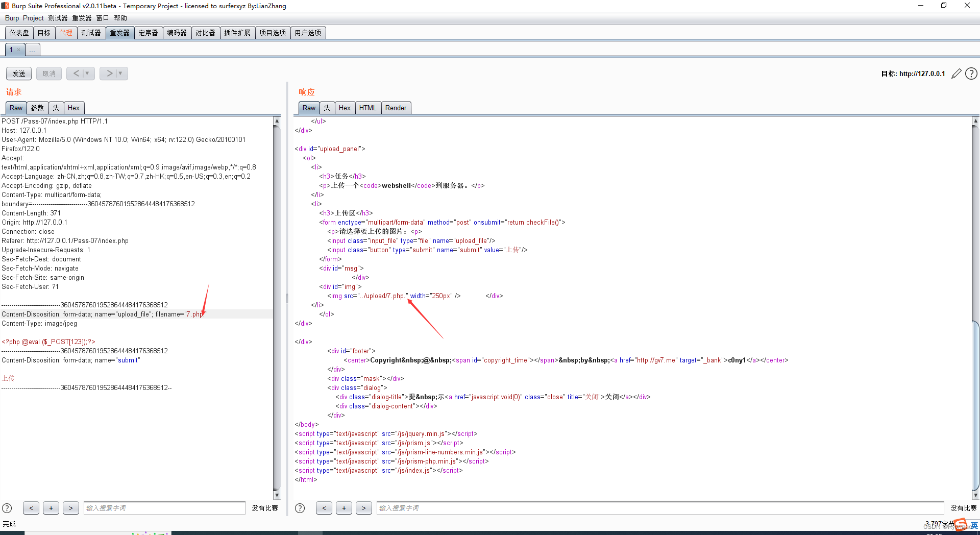Screen dimensions: 980x535
Task: Click the plus button in request search
Action: tap(51, 508)
